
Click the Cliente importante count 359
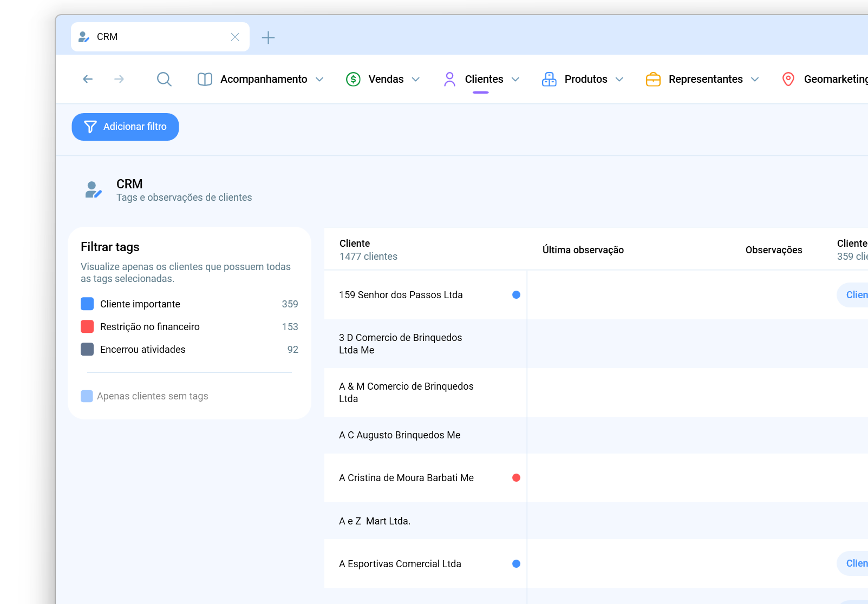[x=290, y=304]
